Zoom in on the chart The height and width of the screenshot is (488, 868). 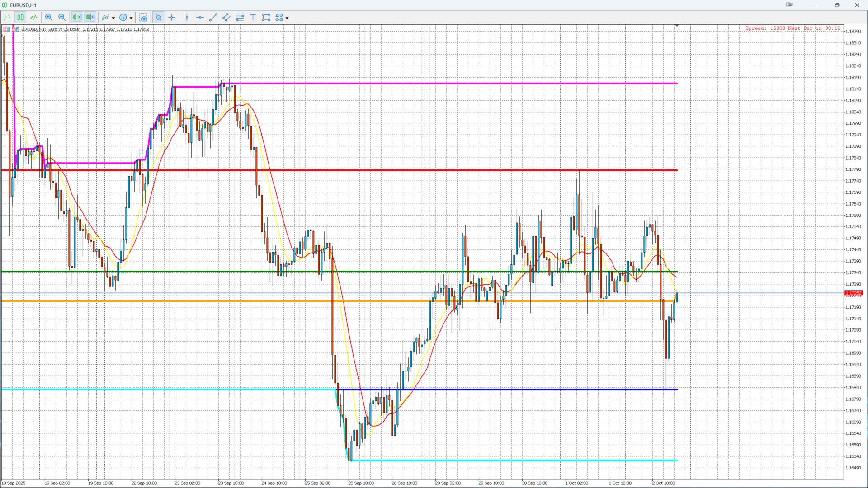coord(49,18)
